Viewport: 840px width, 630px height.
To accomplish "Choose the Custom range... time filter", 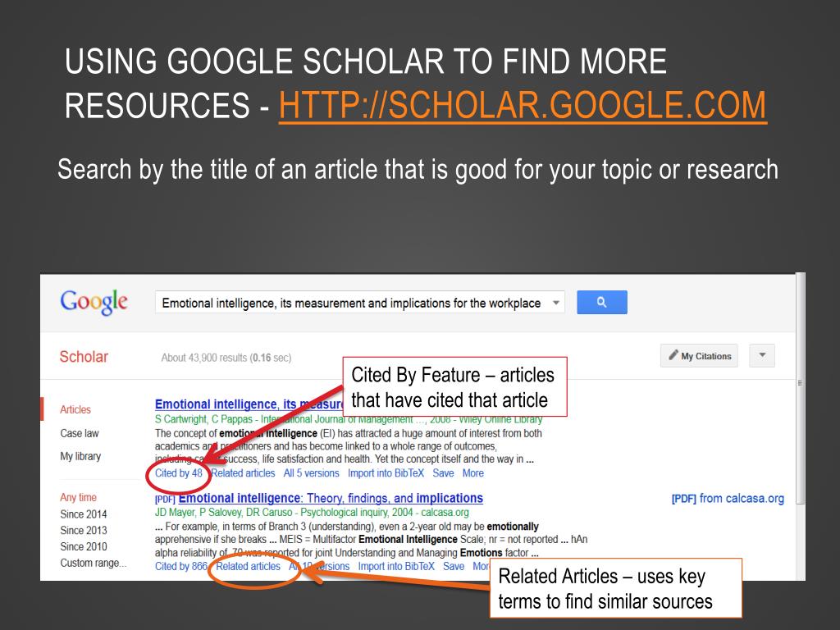I will 94,563.
